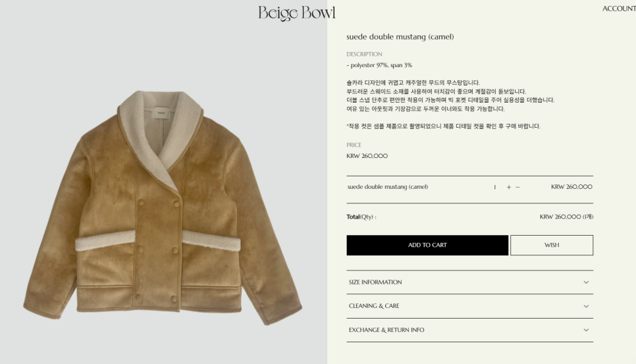Open the EXCHANGE & RETURN INFO section
Image resolution: width=636 pixels, height=364 pixels.
pos(469,330)
